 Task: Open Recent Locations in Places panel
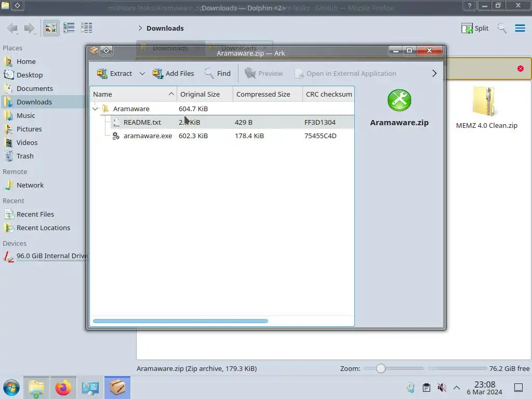(43, 228)
